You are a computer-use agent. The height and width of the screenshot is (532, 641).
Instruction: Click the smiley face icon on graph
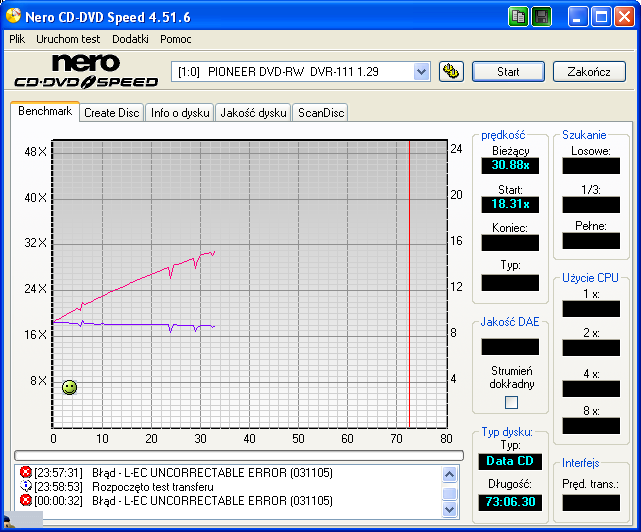coord(69,387)
